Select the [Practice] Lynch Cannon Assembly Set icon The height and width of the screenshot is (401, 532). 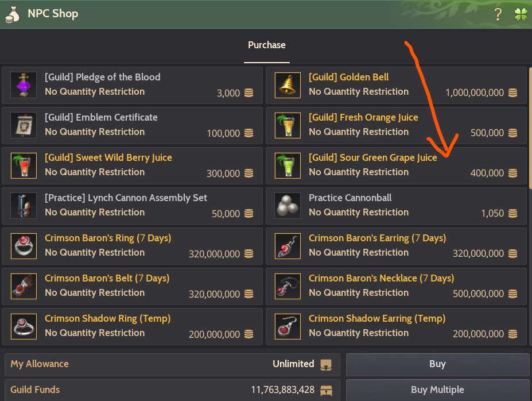[x=23, y=205]
